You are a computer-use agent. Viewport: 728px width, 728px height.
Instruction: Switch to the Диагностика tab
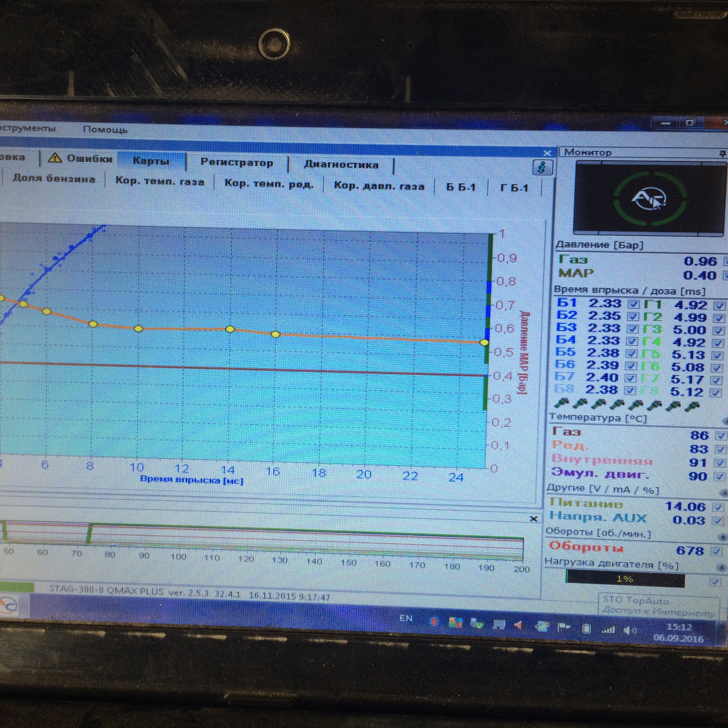tap(341, 165)
